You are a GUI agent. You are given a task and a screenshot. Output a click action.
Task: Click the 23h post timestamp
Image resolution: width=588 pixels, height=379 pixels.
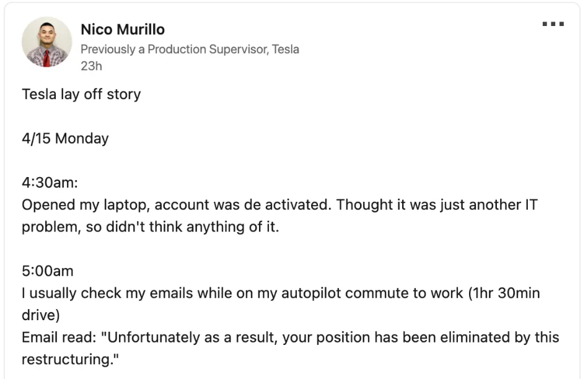coord(91,66)
